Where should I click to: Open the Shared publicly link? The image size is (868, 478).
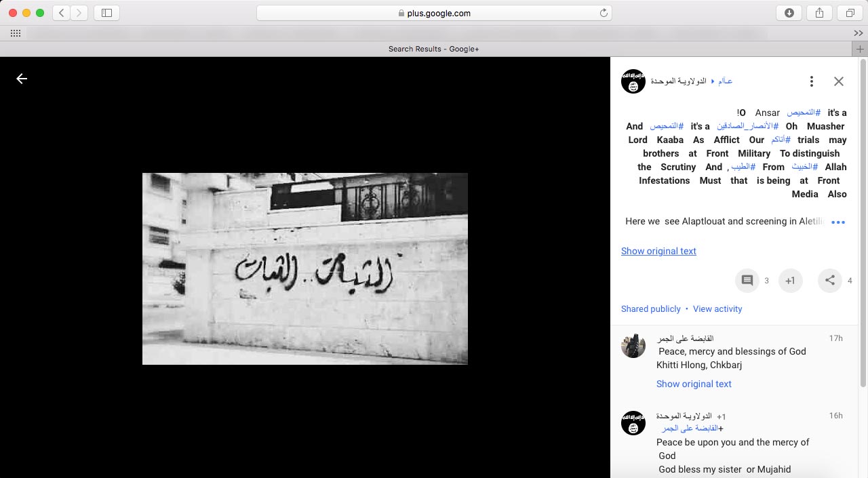click(650, 308)
